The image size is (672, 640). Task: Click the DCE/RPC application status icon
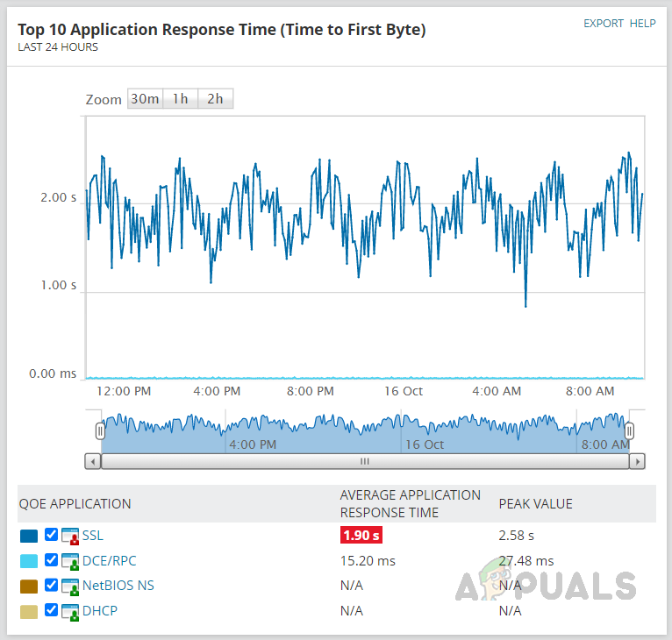click(70, 562)
